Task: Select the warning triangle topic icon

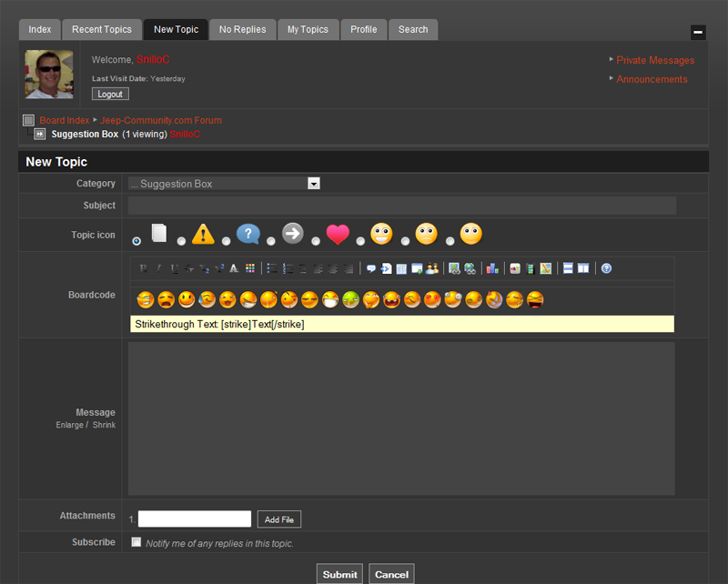Action: click(181, 241)
